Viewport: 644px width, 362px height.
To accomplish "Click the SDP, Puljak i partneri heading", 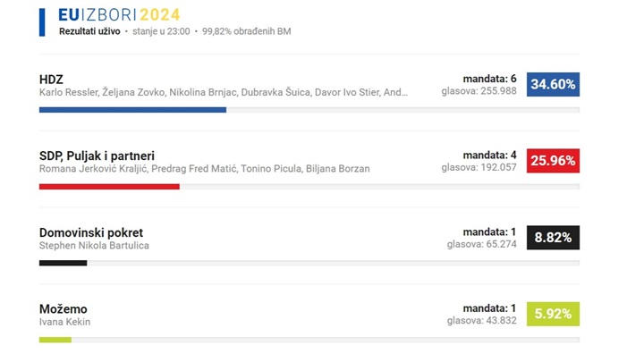I will [103, 156].
